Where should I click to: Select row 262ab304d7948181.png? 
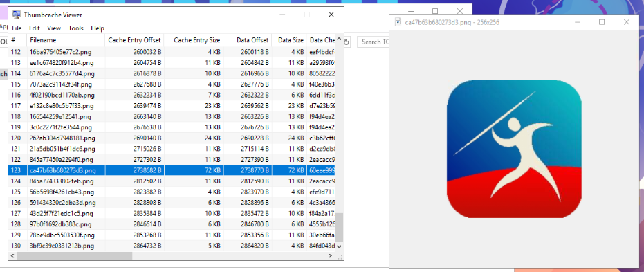pos(172,138)
